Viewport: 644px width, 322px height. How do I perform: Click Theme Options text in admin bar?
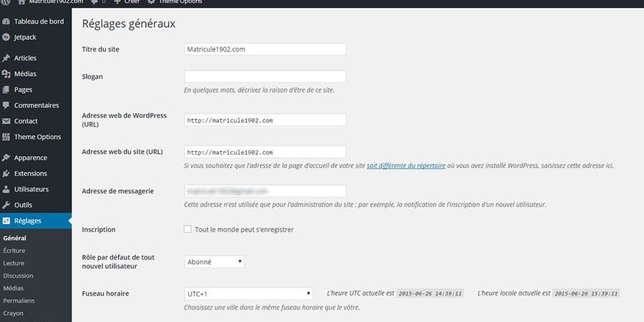point(180,2)
